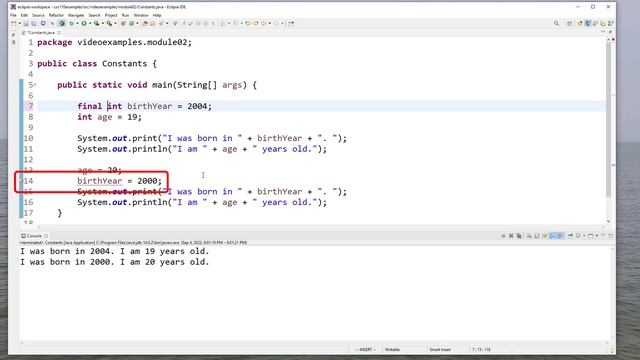Click the Save All icon in toolbar

pyautogui.click(x=34, y=23)
